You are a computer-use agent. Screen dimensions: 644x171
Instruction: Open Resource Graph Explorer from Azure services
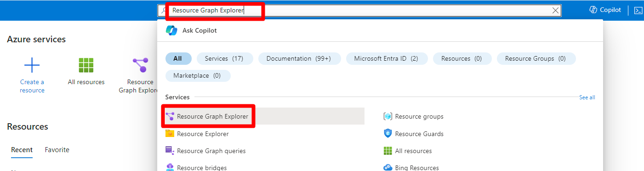140,65
